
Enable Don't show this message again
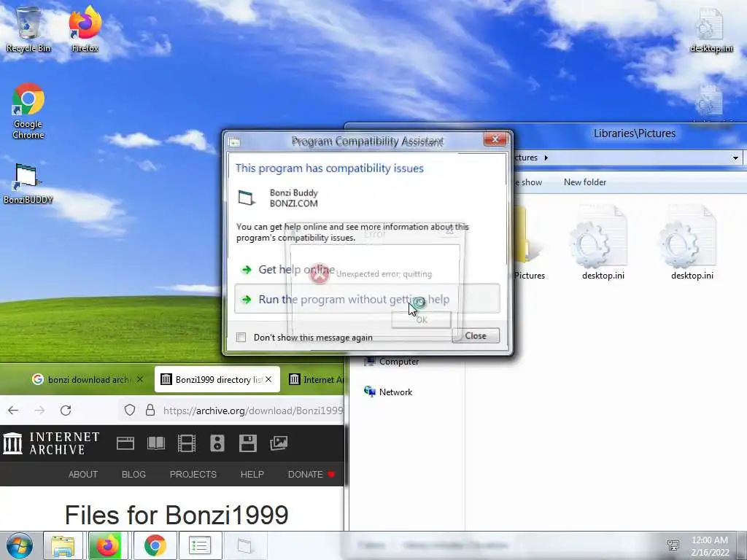[x=241, y=337]
